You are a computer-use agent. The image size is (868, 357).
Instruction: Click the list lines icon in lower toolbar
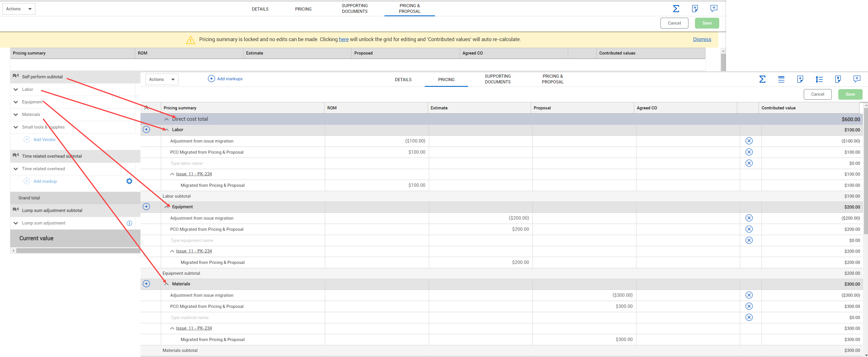[781, 80]
